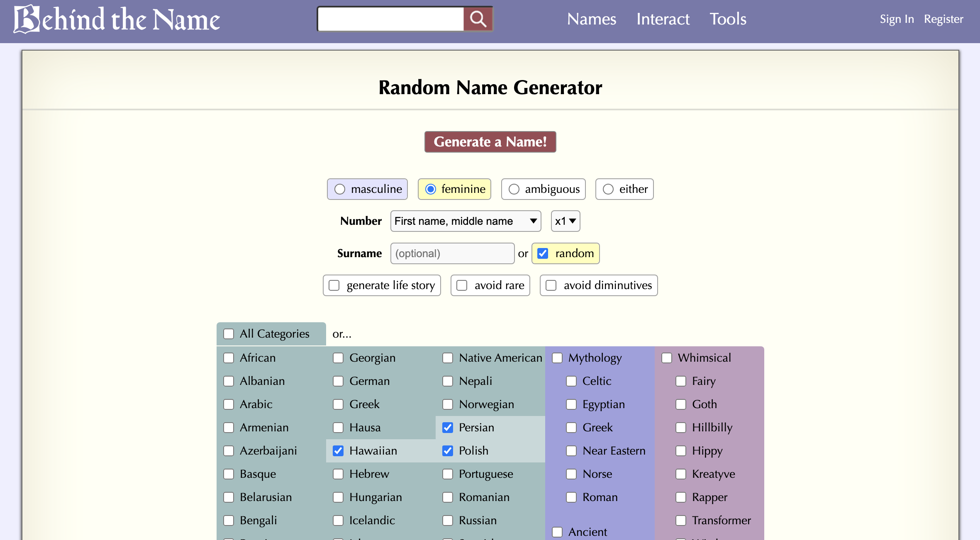The height and width of the screenshot is (540, 980).
Task: Open the Names menu
Action: click(592, 19)
